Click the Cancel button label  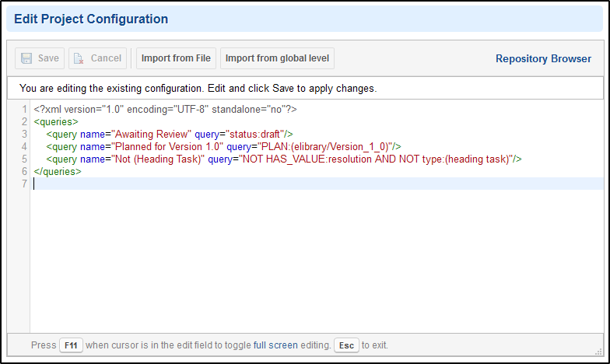[106, 58]
